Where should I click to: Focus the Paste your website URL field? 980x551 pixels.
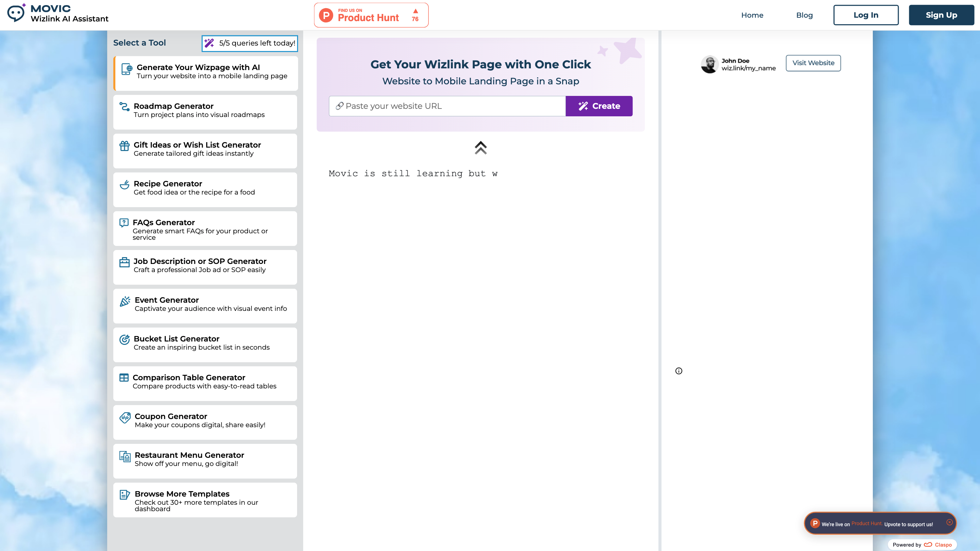pyautogui.click(x=447, y=106)
